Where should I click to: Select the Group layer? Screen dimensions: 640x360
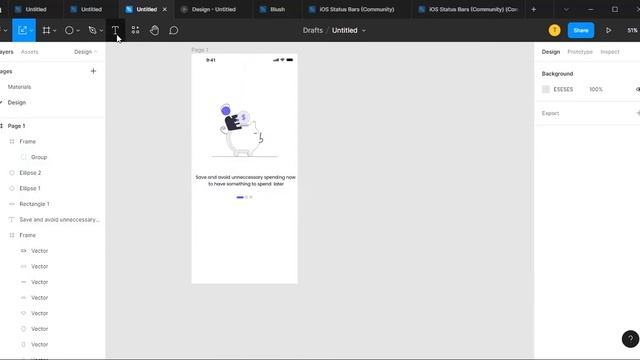[39, 157]
